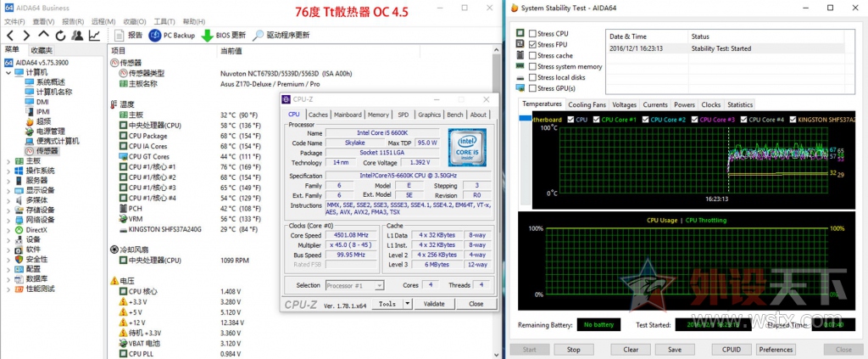
Task: Click the Clear button in Stability Test
Action: [631, 350]
